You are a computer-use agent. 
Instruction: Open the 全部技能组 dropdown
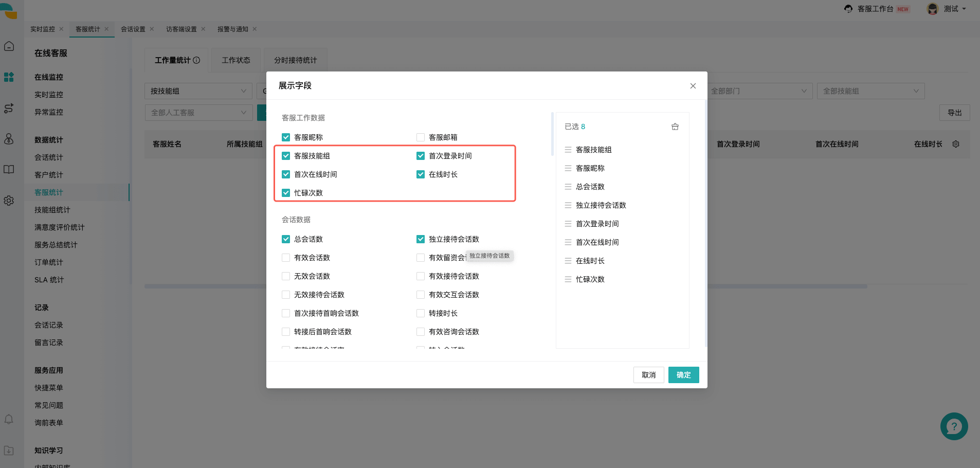(871, 91)
